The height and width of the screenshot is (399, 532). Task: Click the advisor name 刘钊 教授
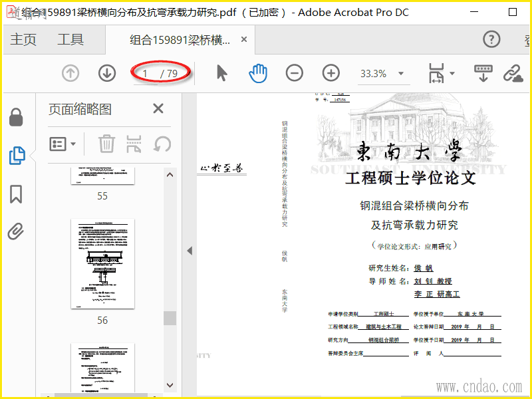tap(433, 281)
